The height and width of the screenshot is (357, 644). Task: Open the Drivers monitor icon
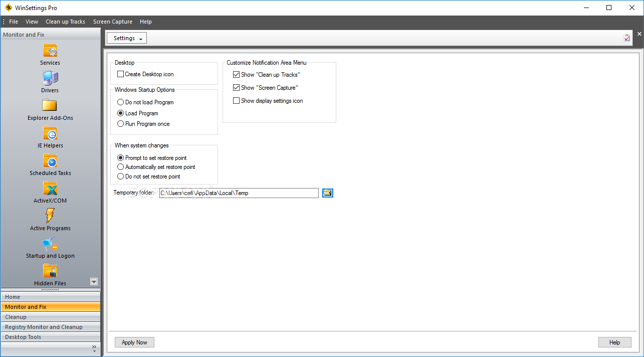[50, 78]
